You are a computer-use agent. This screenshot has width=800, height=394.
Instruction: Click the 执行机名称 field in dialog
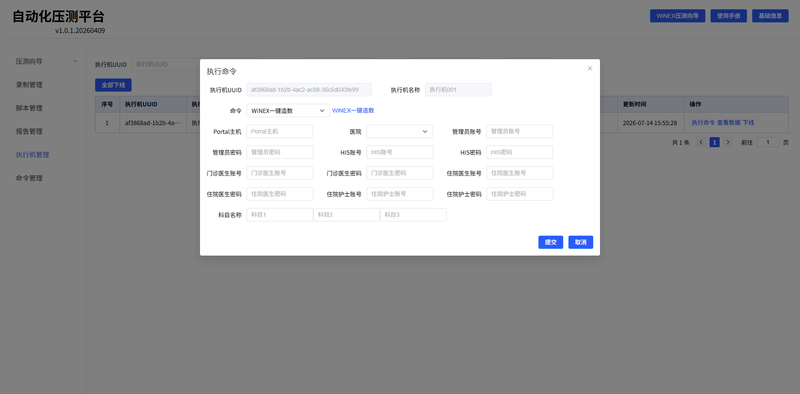[x=458, y=90]
